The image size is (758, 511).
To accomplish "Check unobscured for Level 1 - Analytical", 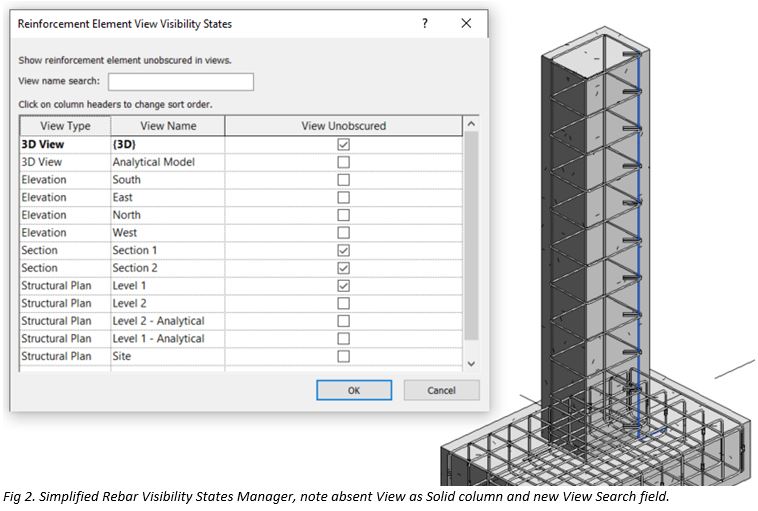I will (x=344, y=338).
